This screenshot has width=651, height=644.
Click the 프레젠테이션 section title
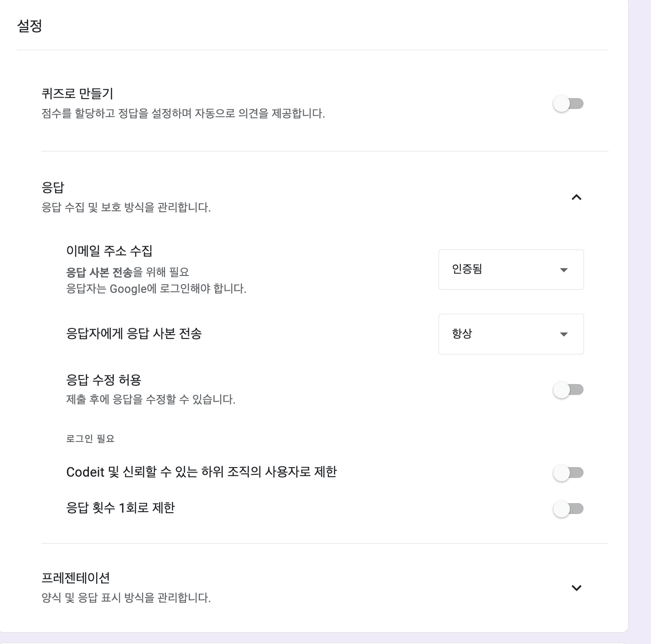[x=76, y=578]
